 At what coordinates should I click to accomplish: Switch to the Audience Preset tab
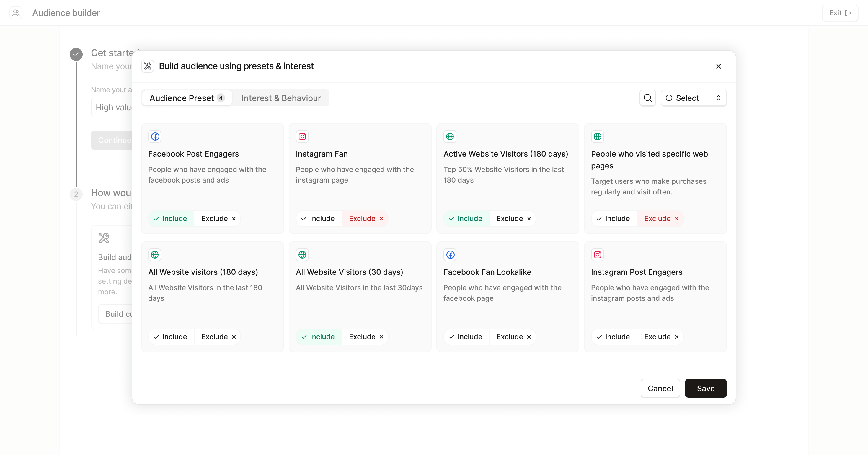(187, 98)
